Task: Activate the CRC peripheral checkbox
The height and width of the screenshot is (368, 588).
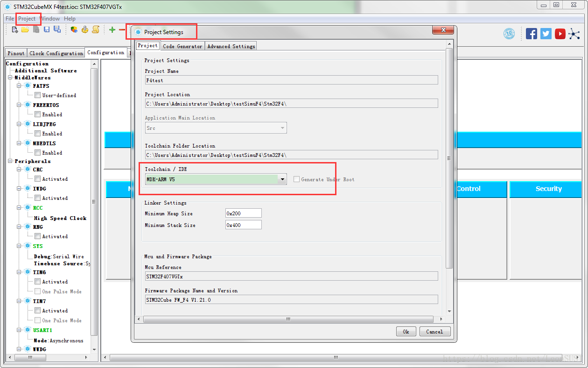Action: click(37, 179)
